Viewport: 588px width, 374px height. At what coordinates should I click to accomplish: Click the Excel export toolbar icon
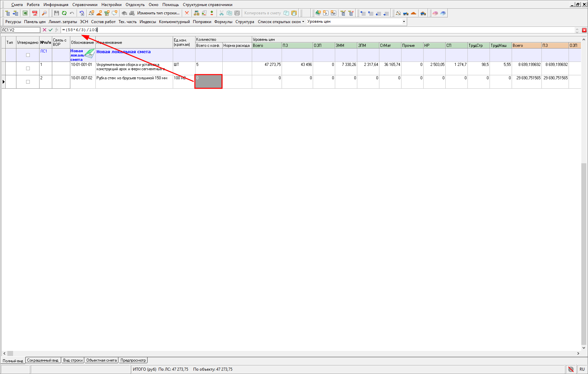point(25,13)
